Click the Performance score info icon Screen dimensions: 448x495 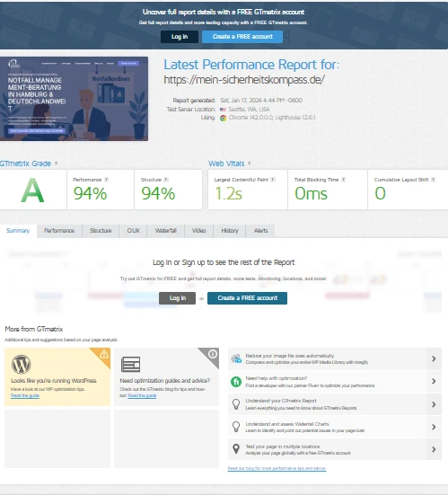pos(106,180)
